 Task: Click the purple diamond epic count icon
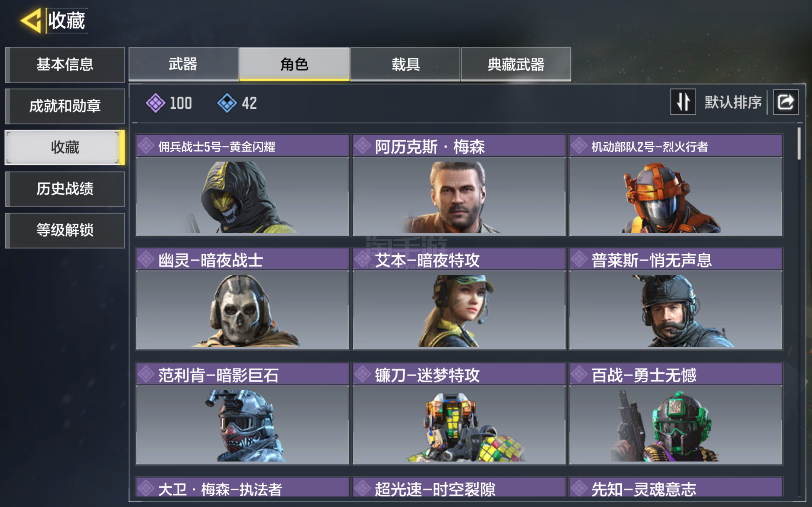(155, 103)
